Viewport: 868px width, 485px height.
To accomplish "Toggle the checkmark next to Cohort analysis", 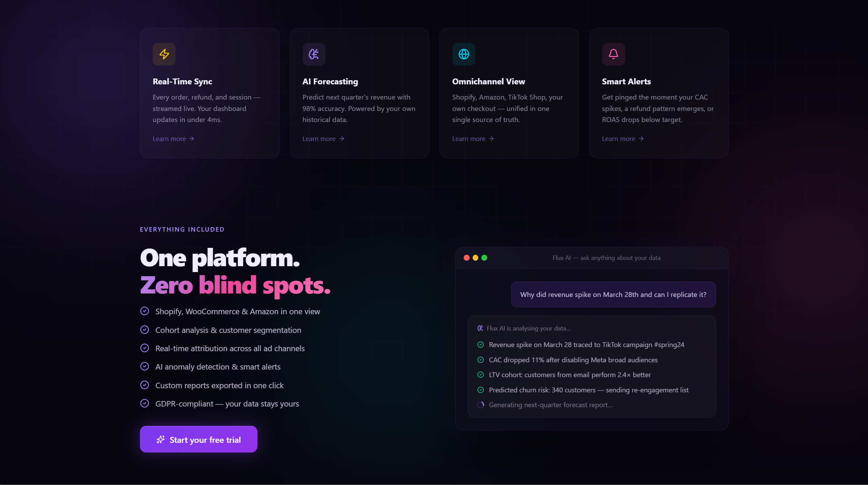I will point(145,329).
